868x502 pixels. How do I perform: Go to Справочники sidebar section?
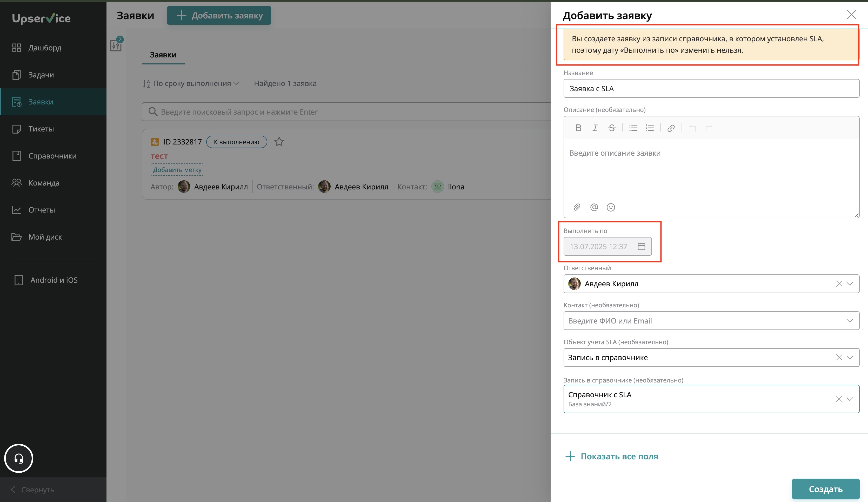point(52,156)
